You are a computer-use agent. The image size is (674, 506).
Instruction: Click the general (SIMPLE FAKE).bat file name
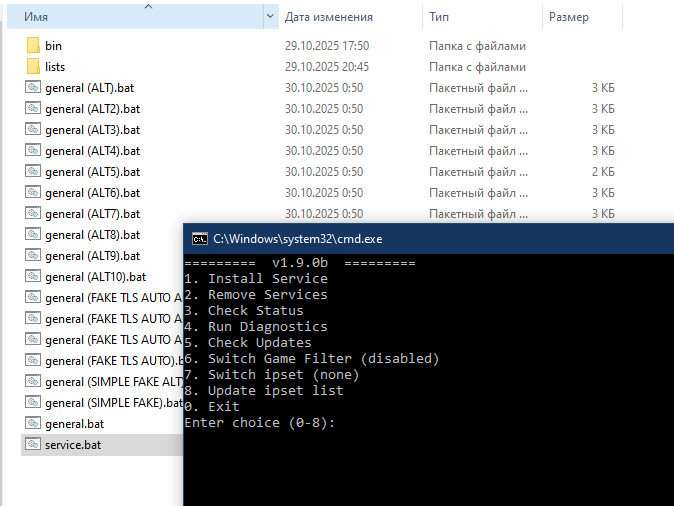[x=114, y=403]
